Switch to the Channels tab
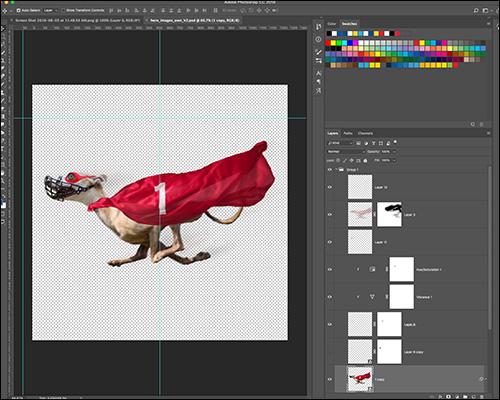 pos(365,133)
